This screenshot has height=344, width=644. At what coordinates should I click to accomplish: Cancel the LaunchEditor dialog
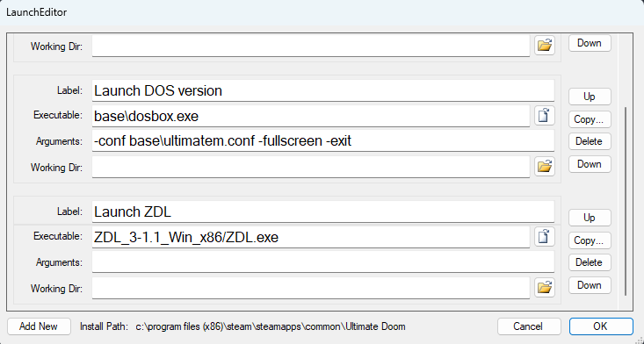coord(529,326)
